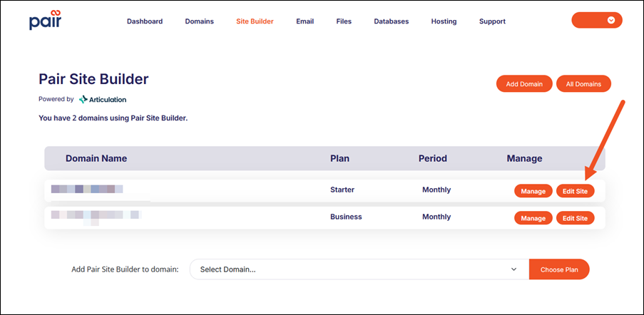Click the Business plan cell
The width and height of the screenshot is (644, 315).
tap(346, 217)
